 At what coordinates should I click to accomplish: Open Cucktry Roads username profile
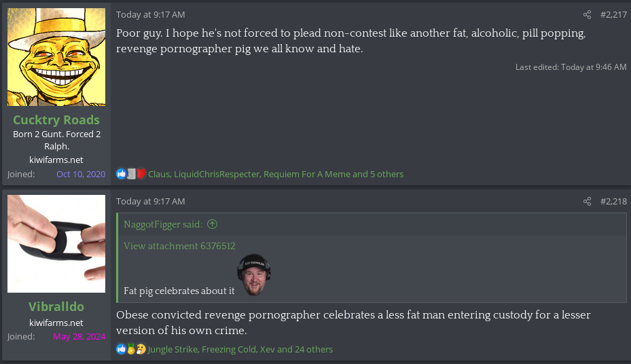(56, 120)
